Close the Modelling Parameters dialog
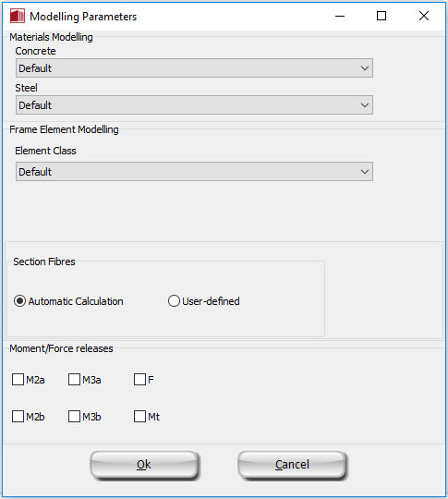The height and width of the screenshot is (499, 448). point(424,16)
